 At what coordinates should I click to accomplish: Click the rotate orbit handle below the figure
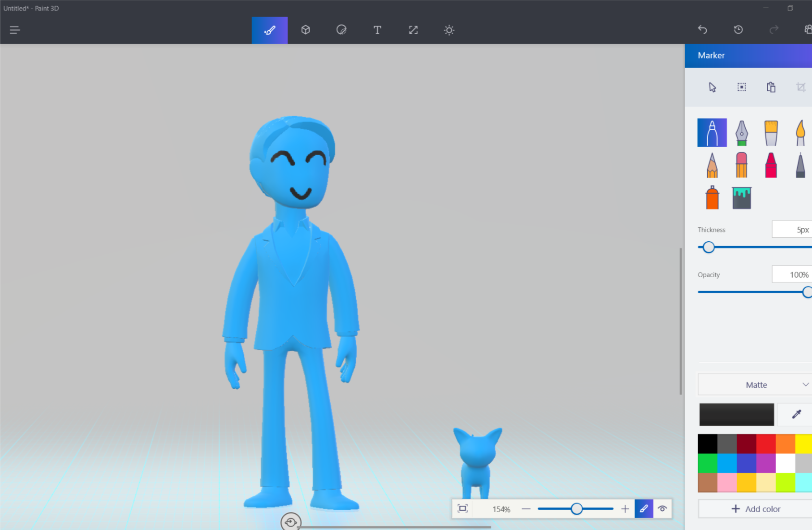point(291,522)
